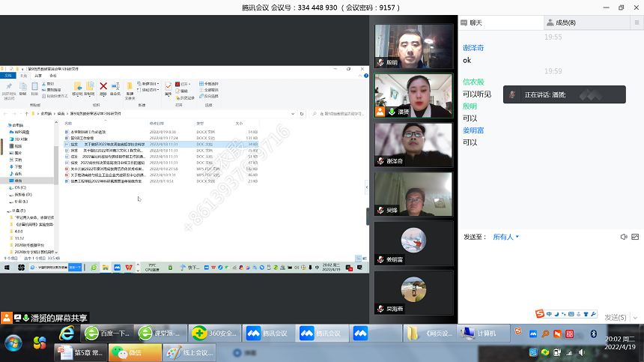This screenshot has height=362, width=644.
Task: Open the chat panel hamburger menu
Action: [x=636, y=22]
